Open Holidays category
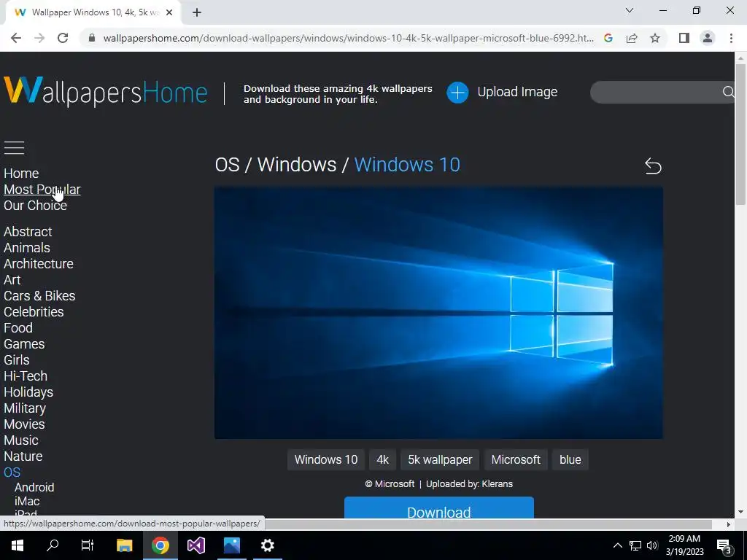Screen dimensions: 747x560 tap(28, 392)
